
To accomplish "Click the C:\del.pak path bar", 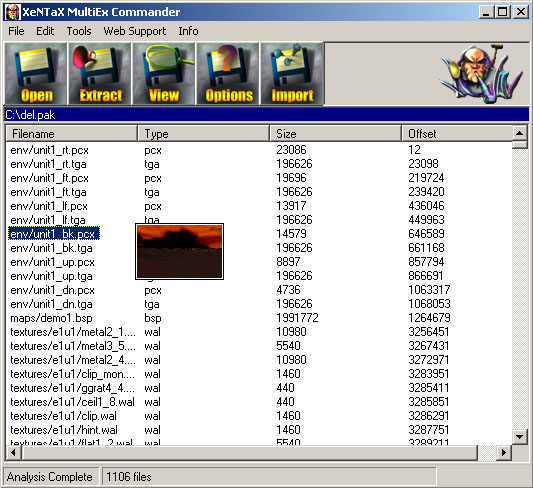I will [x=266, y=115].
